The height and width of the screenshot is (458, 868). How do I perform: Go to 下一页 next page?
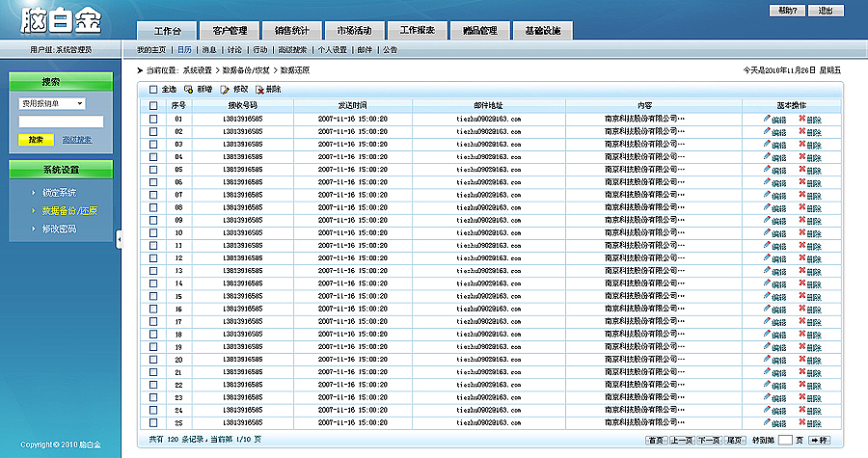pos(709,441)
